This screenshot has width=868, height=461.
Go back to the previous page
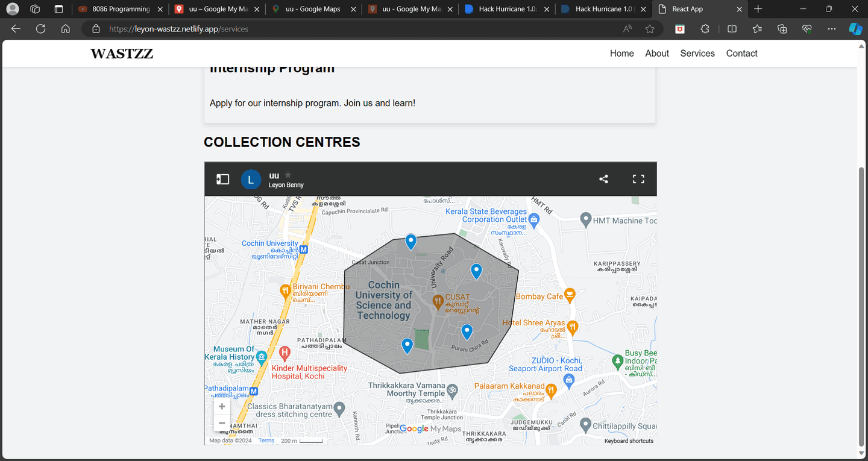point(16,29)
